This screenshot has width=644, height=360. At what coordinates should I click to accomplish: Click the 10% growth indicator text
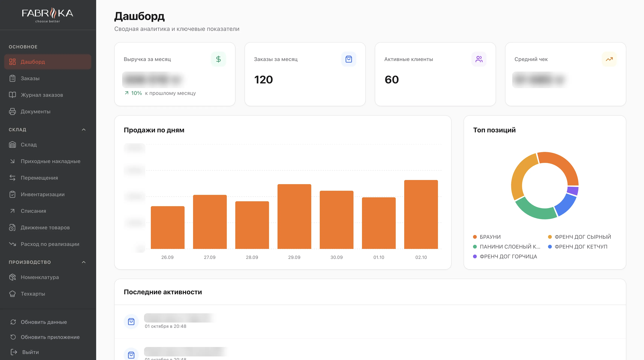coord(136,93)
